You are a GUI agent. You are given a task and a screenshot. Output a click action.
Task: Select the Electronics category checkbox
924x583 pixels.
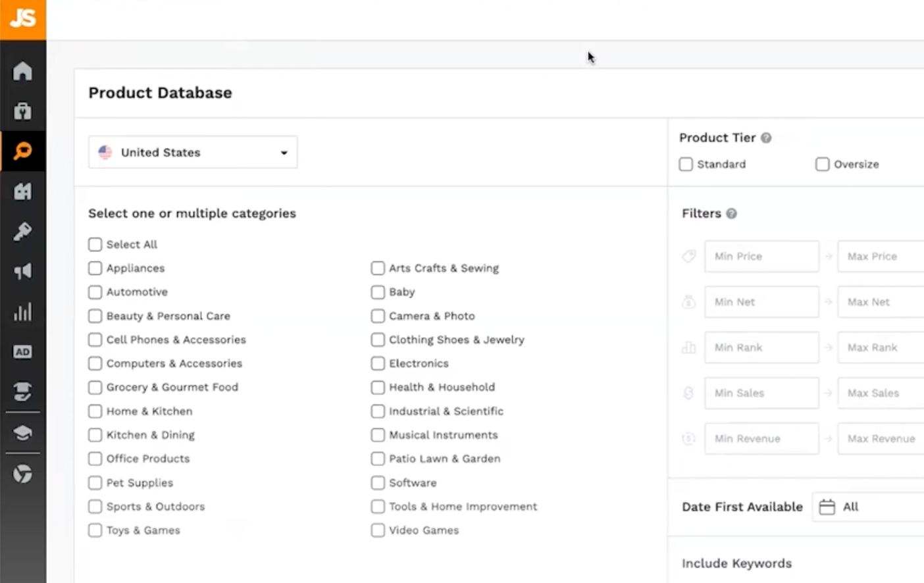377,363
